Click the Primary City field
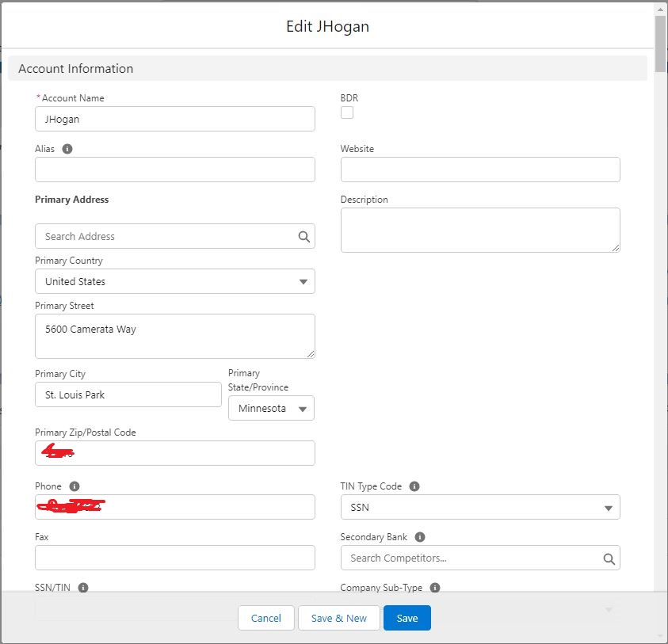Viewport: 668px width, 644px height. click(x=128, y=394)
